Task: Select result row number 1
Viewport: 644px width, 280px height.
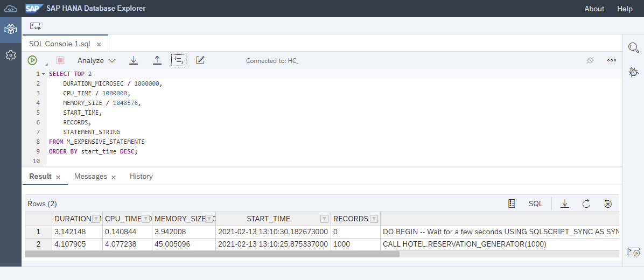Action: (x=39, y=232)
